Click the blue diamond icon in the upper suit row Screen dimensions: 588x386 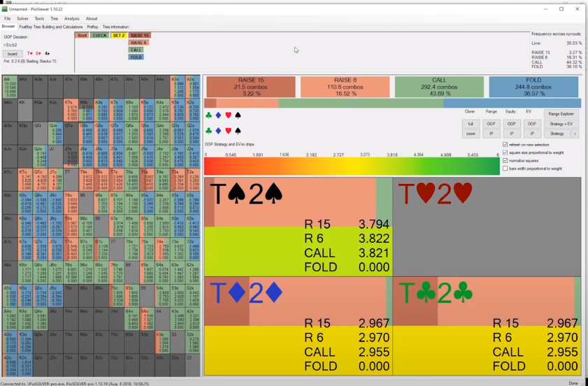(x=218, y=114)
